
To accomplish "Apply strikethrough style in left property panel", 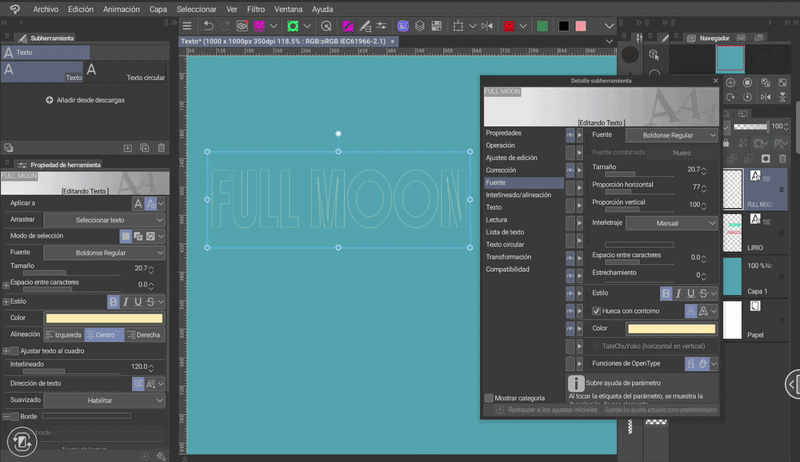I will point(150,301).
